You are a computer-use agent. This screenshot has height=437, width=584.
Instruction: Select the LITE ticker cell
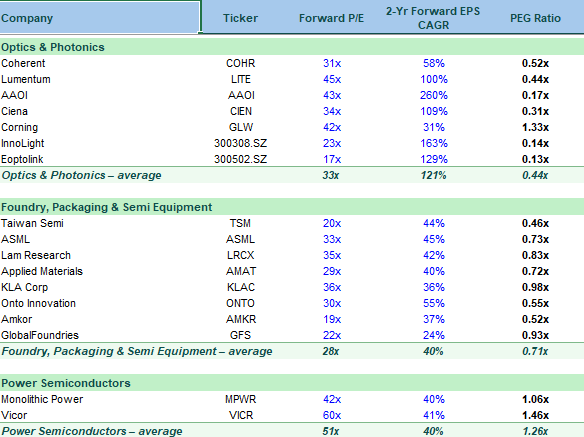241,79
